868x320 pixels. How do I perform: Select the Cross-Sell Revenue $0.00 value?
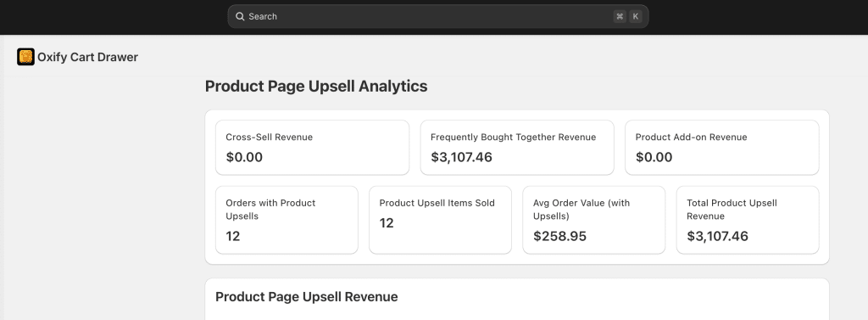[x=244, y=157]
